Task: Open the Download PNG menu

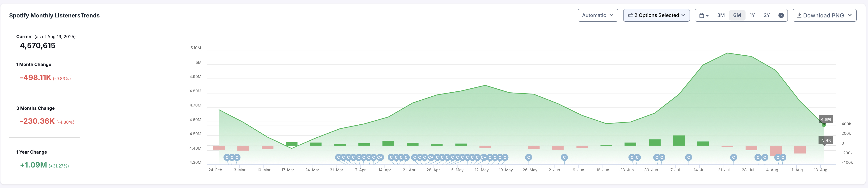Action: [x=824, y=16]
